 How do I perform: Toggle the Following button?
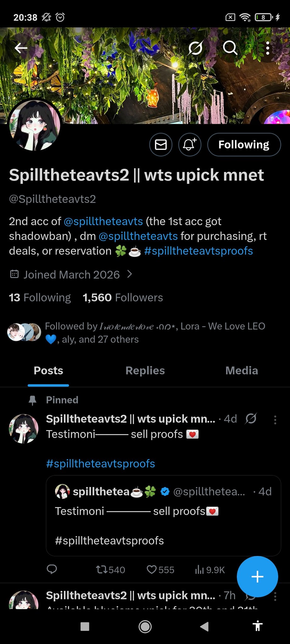click(244, 145)
